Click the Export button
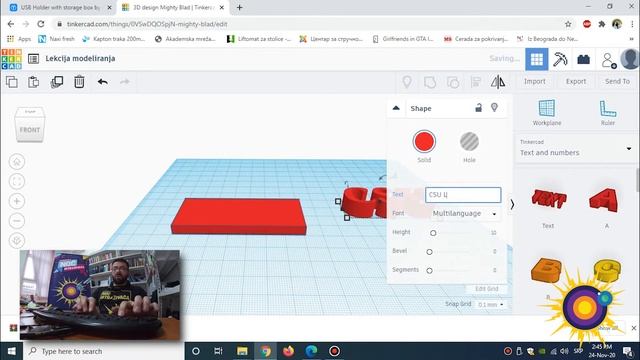This screenshot has width=640, height=360. pos(576,82)
